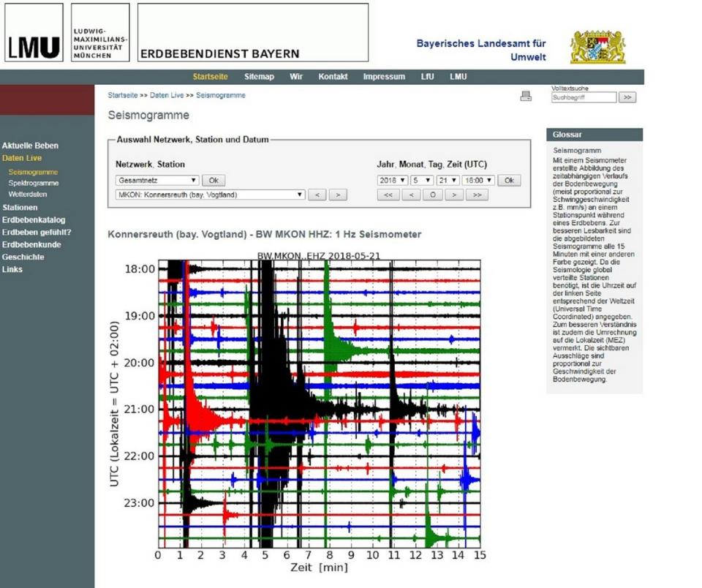Jump far forward with >> button
The image size is (702, 588).
coord(477,195)
